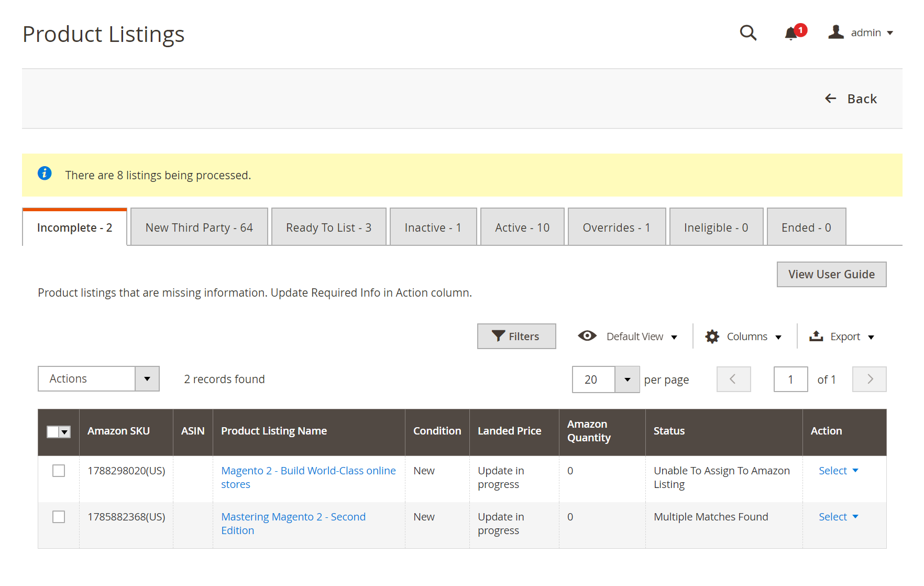
Task: Toggle the select-all header checkbox
Action: tap(53, 432)
